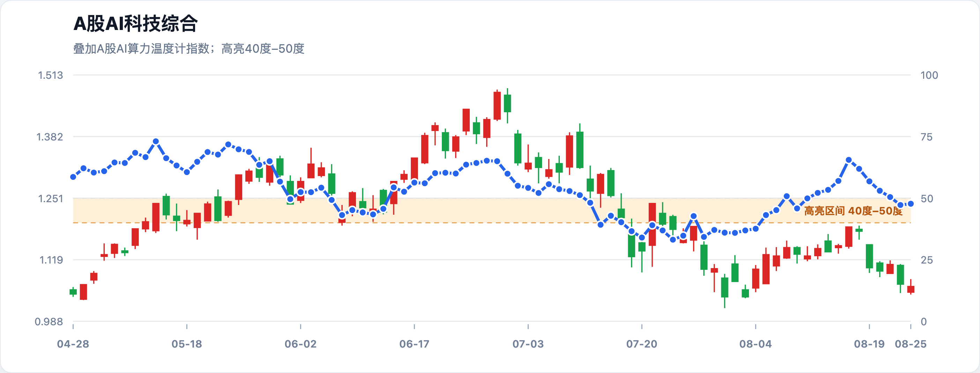This screenshot has height=373, width=980.
Task: Select the date label "08-19"
Action: pyautogui.click(x=869, y=344)
